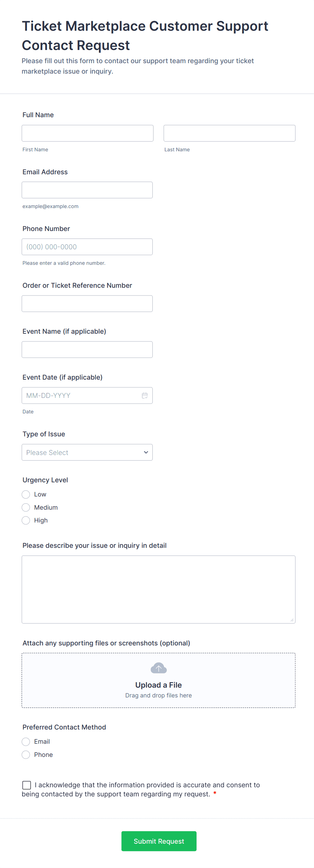
Task: Click the calendar icon in Event Date field
Action: click(145, 395)
